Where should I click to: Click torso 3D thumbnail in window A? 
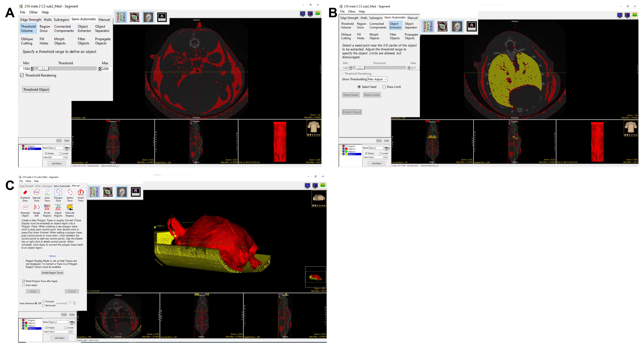(x=314, y=128)
